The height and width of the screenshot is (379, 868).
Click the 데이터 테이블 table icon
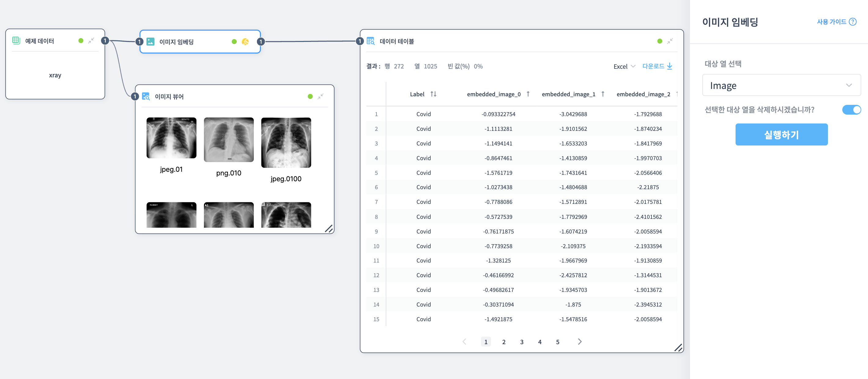[370, 41]
